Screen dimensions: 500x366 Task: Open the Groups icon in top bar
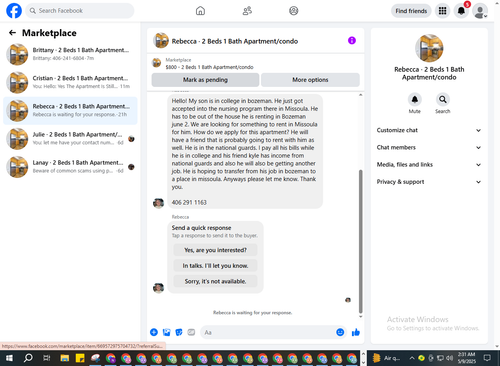294,11
